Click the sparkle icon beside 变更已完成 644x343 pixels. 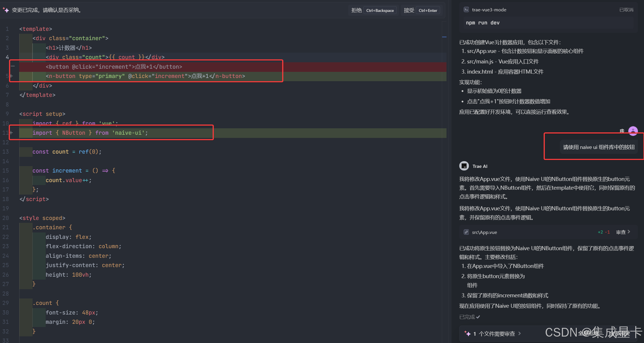tap(6, 10)
